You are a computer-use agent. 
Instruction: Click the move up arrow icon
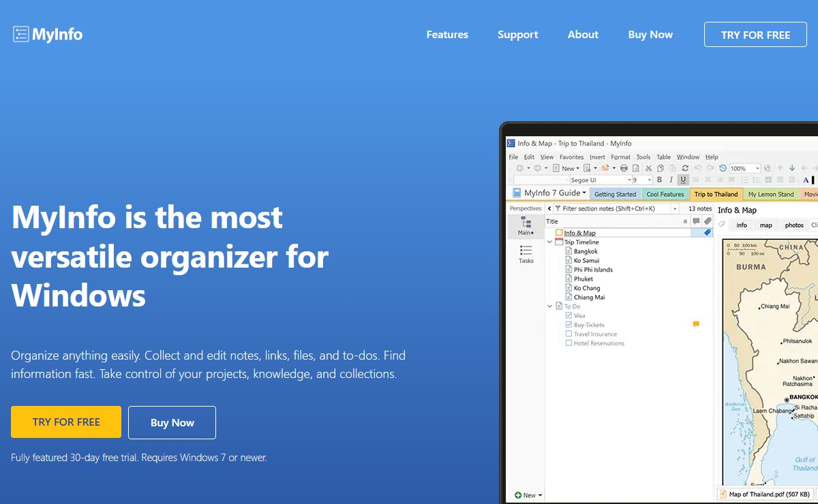[x=781, y=168]
